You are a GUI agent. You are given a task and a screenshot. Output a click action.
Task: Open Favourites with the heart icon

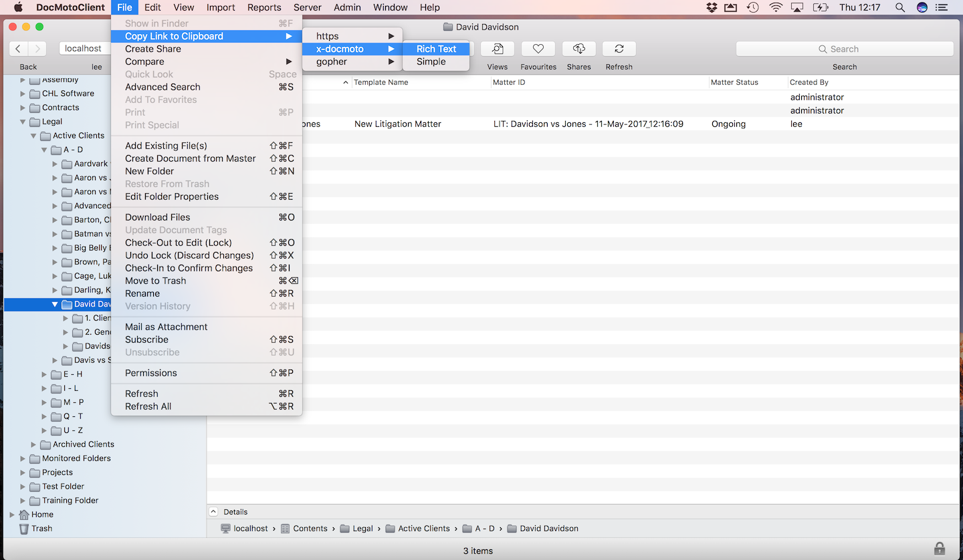point(538,49)
